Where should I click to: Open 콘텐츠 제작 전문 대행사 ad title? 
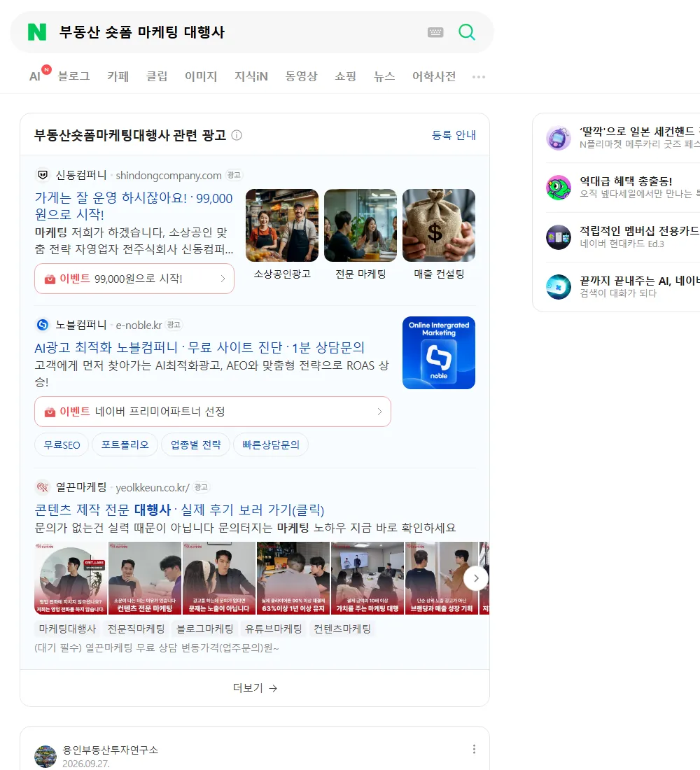(x=179, y=510)
